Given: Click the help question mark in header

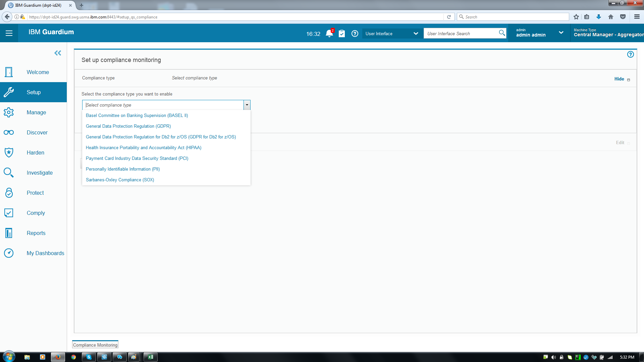Looking at the screenshot, I should tap(355, 34).
